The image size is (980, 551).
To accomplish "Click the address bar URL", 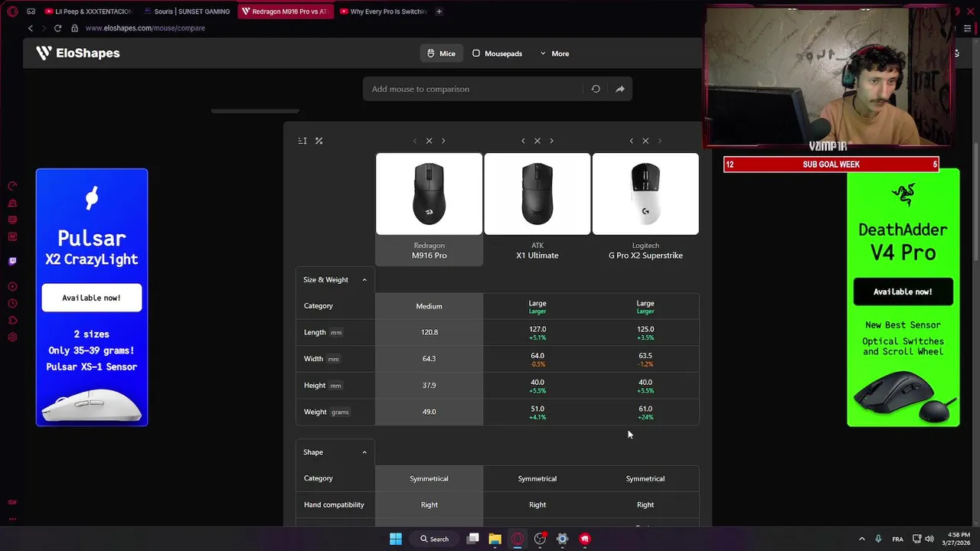I will pyautogui.click(x=145, y=28).
